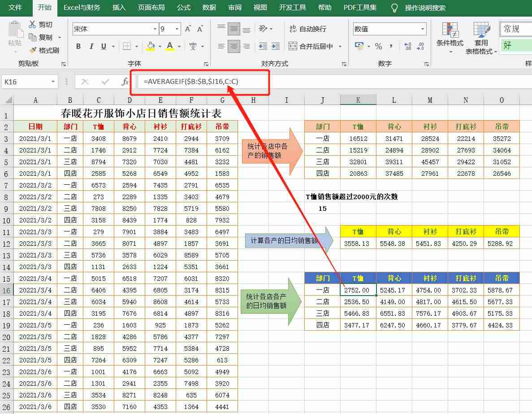Open the PDF工具集 tab
Screen dimensions: 532x414
click(x=360, y=8)
